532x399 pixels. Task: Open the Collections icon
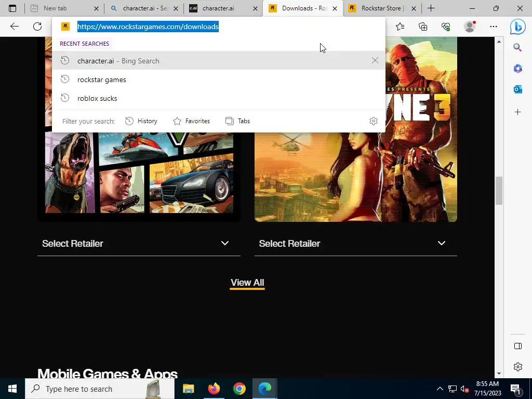point(423,26)
